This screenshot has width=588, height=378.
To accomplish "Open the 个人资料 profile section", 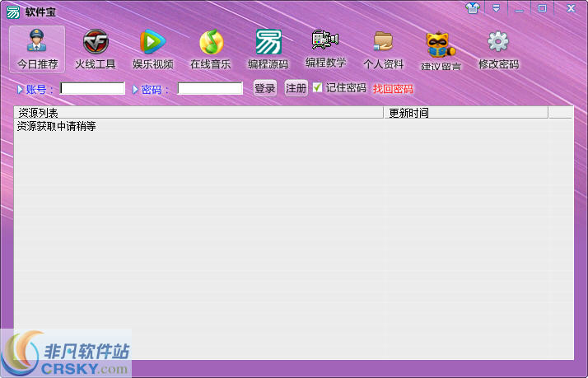I will [x=383, y=49].
